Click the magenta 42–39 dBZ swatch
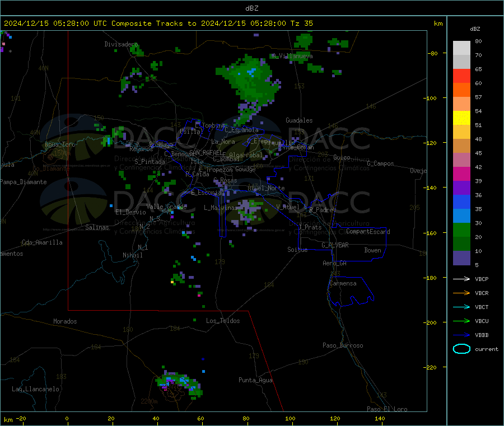 pyautogui.click(x=461, y=174)
